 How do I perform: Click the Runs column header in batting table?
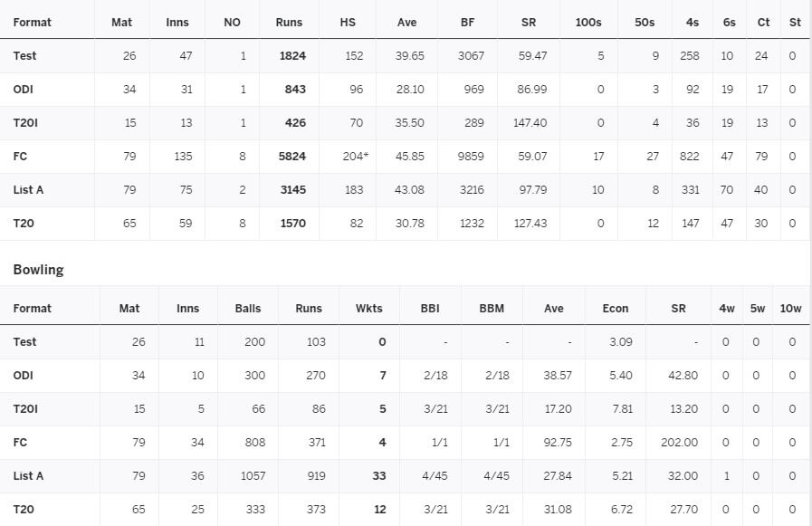tap(289, 23)
